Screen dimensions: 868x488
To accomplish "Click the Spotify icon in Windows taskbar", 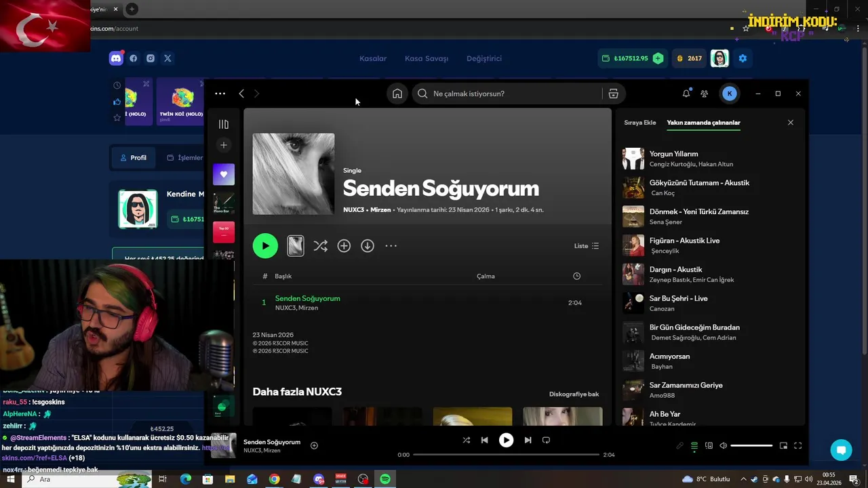I will [385, 479].
